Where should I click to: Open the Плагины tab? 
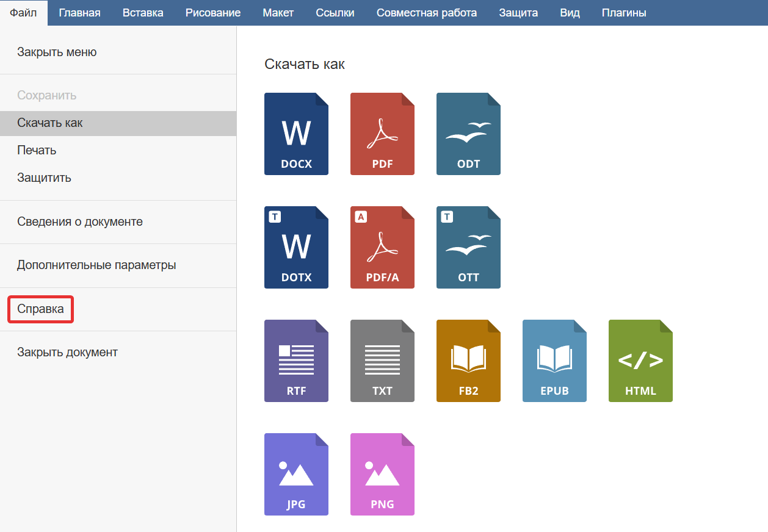click(624, 13)
